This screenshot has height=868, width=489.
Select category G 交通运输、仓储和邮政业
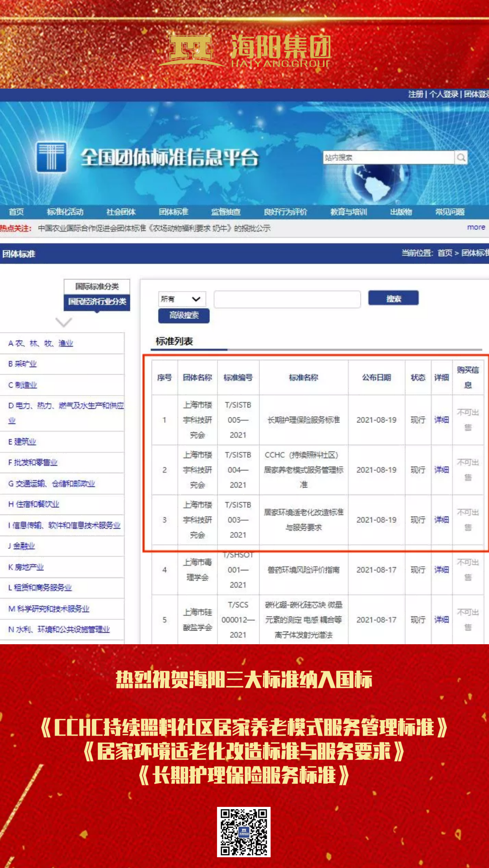click(x=52, y=483)
